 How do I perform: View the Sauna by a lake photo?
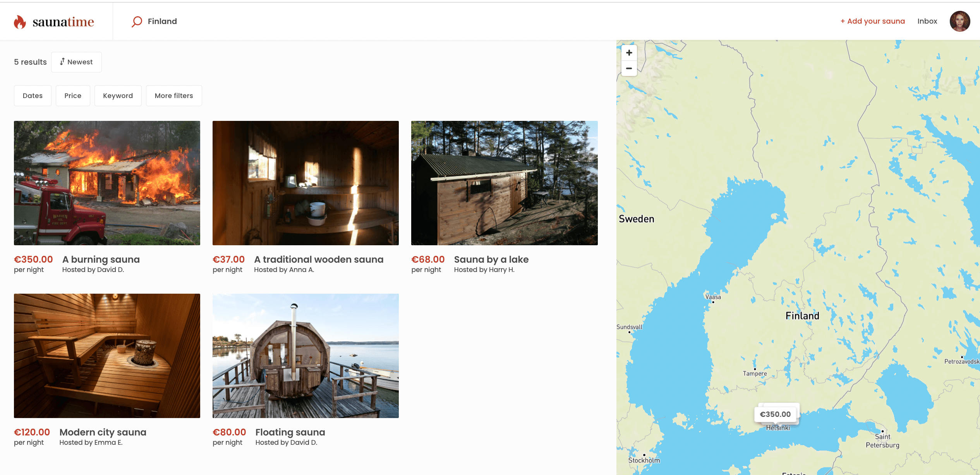click(504, 183)
